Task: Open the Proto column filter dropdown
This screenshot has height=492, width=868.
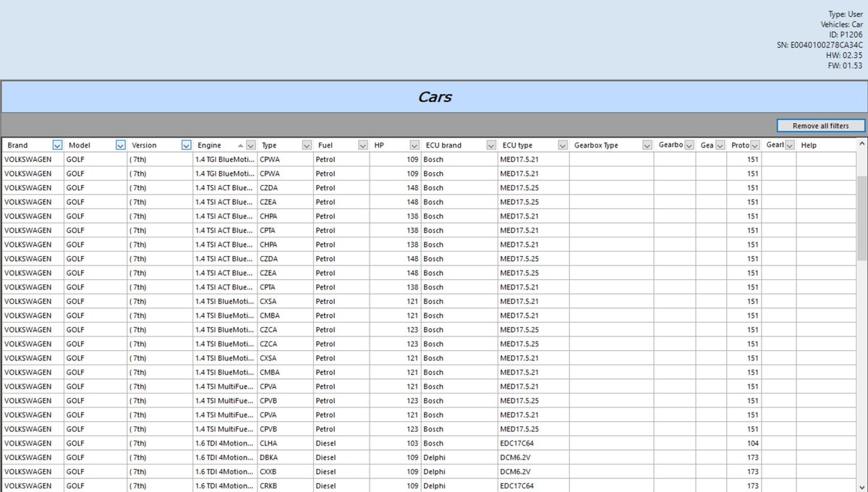Action: (x=755, y=145)
